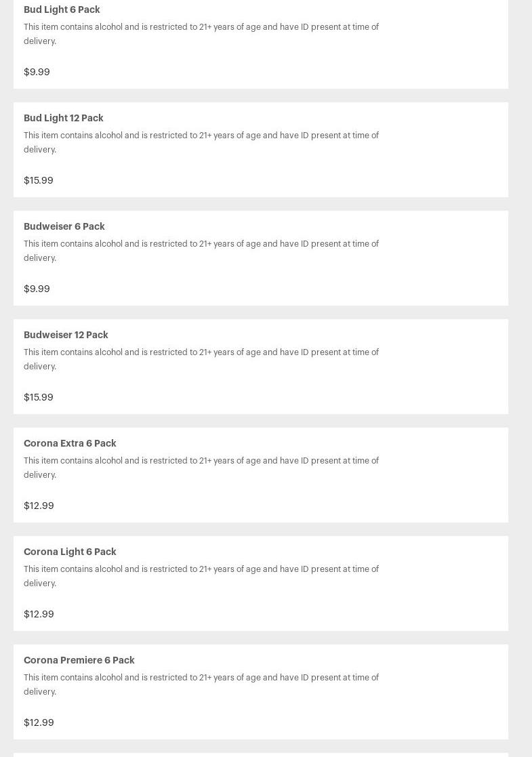The height and width of the screenshot is (757, 532).
Task: Open the Budweiser 6 Pack item
Action: click(x=64, y=226)
